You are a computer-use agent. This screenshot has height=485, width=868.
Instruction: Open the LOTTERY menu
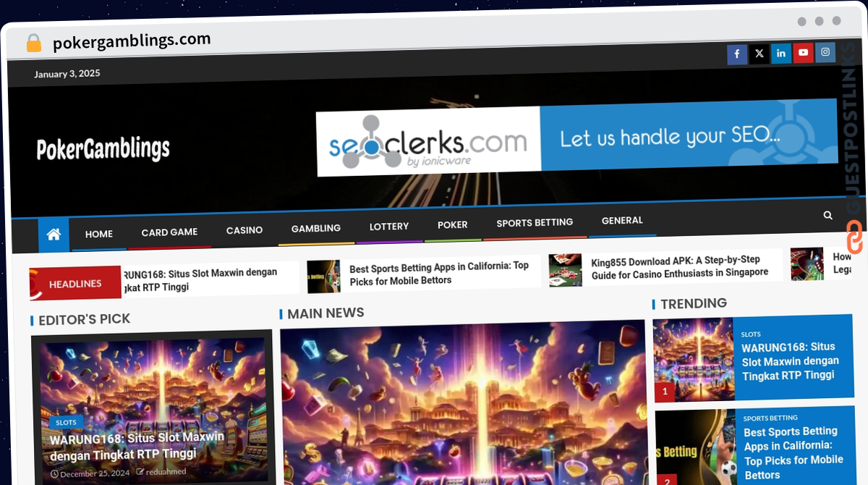click(x=389, y=227)
